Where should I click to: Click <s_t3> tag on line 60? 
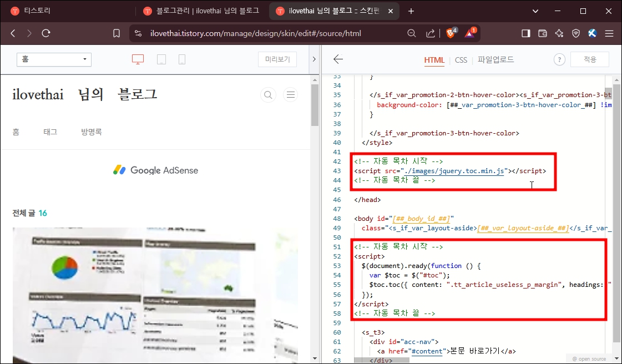point(373,332)
